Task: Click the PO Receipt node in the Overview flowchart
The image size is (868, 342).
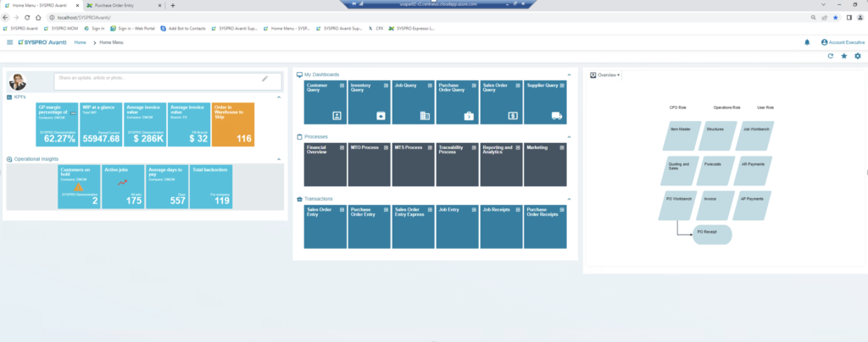Action: [712, 234]
